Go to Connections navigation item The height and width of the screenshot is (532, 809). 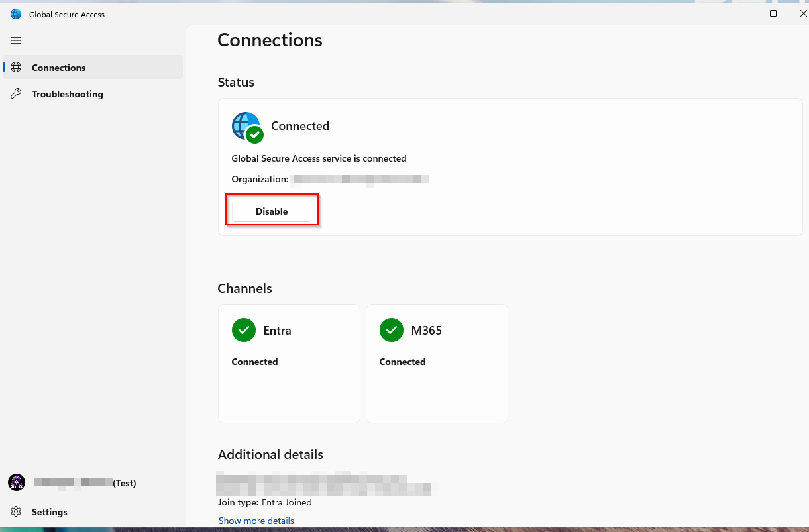93,67
